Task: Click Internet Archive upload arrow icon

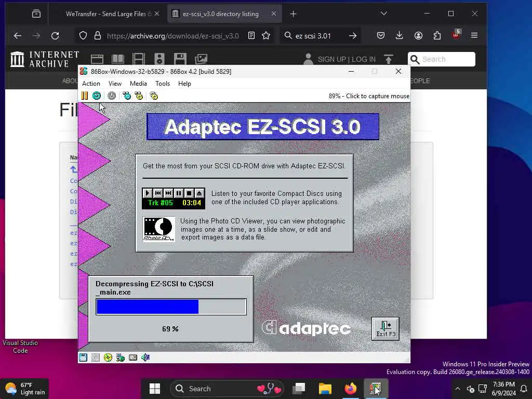Action: pos(389,59)
